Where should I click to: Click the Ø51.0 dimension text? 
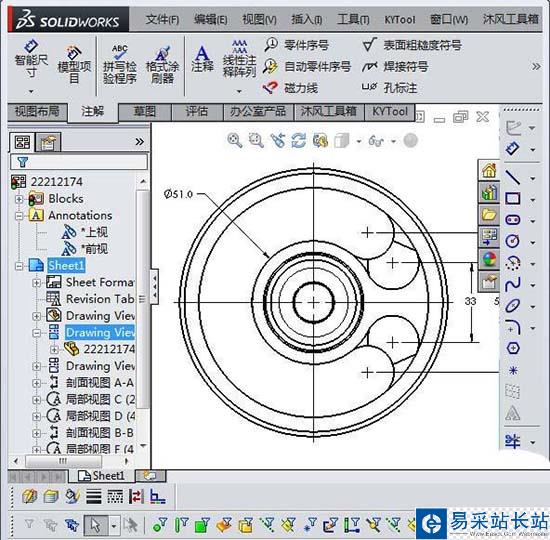178,194
